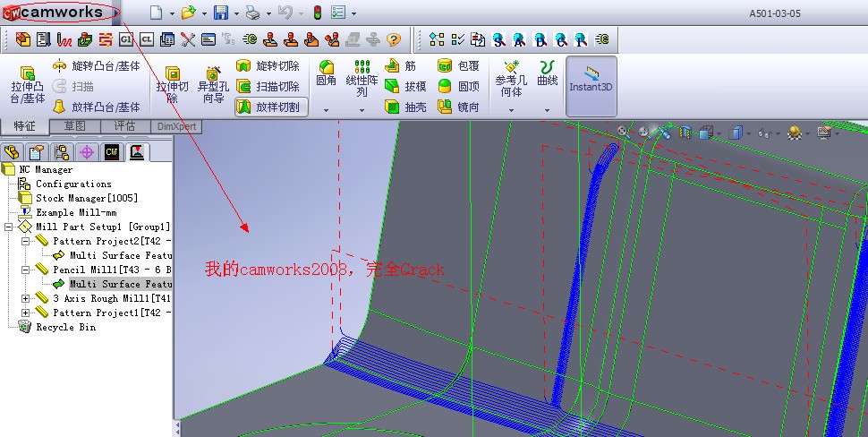Click the B magnifier toolbar icon
This screenshot has height=437, width=868.
pyautogui.click(x=540, y=39)
